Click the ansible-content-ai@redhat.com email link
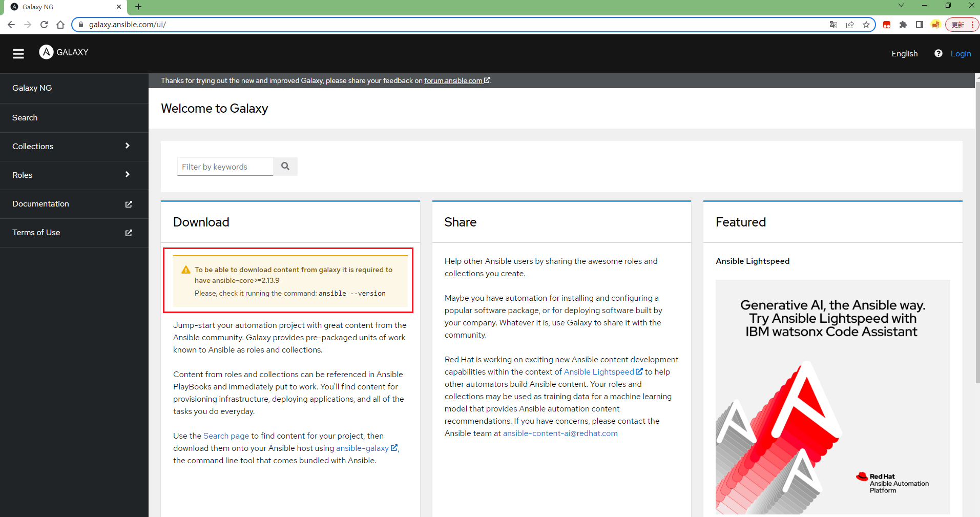Screen dimensions: 980x517 (x=560, y=433)
